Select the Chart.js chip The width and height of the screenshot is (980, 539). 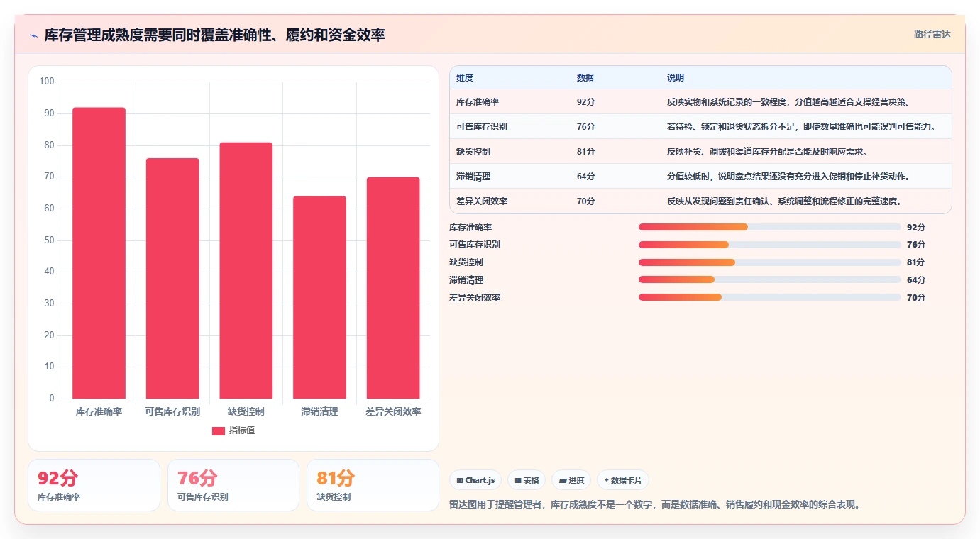click(475, 480)
